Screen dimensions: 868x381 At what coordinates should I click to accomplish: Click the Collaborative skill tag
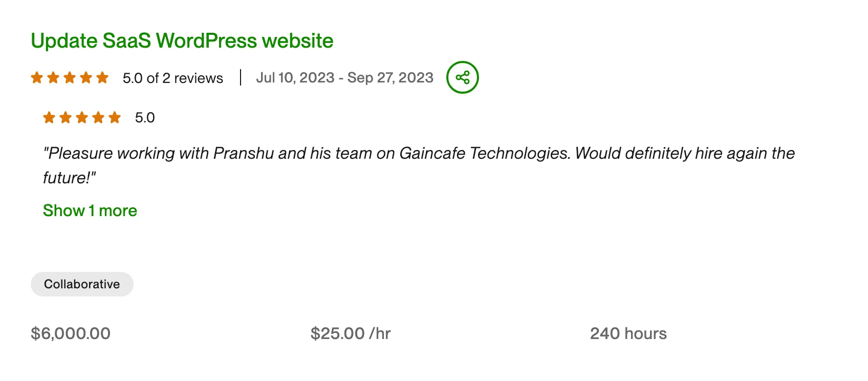coord(82,284)
